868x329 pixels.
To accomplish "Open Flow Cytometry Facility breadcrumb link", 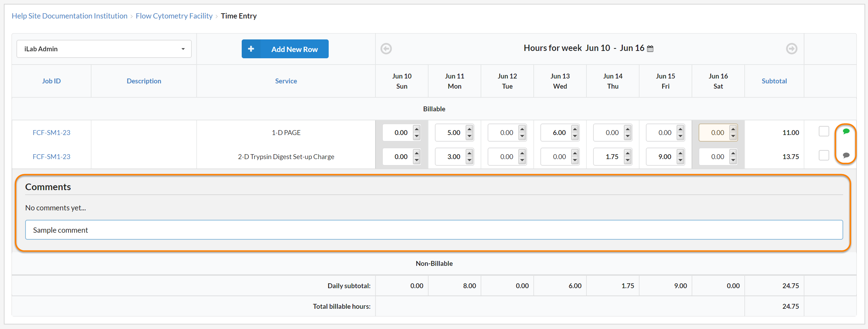I will coord(174,16).
